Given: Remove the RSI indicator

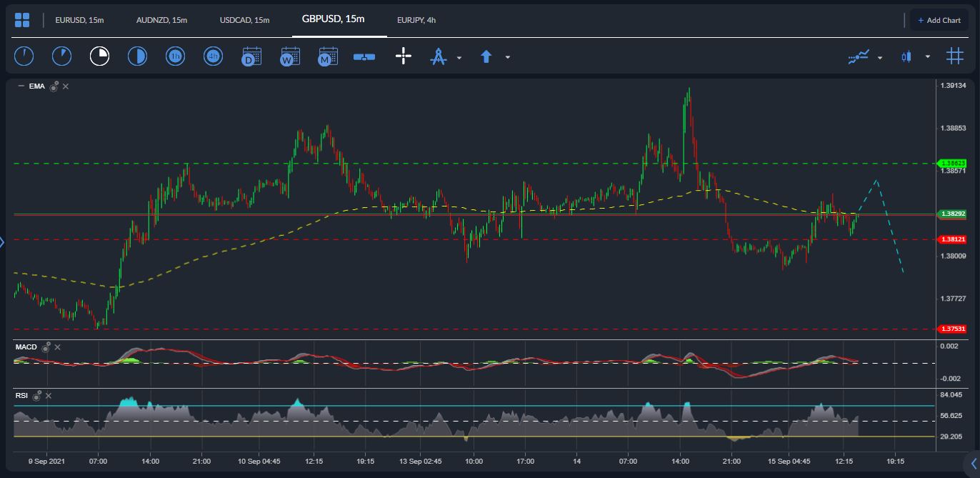Looking at the screenshot, I should 49,394.
